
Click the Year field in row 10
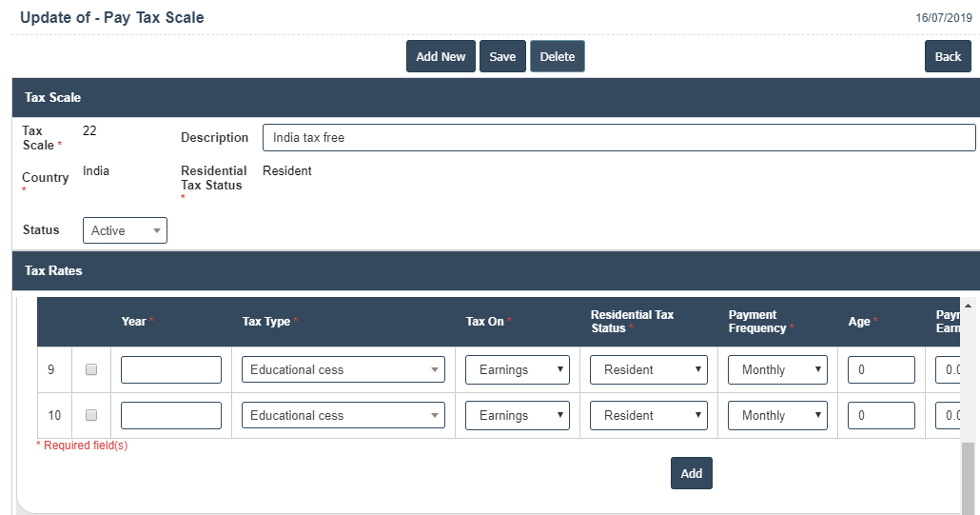171,415
